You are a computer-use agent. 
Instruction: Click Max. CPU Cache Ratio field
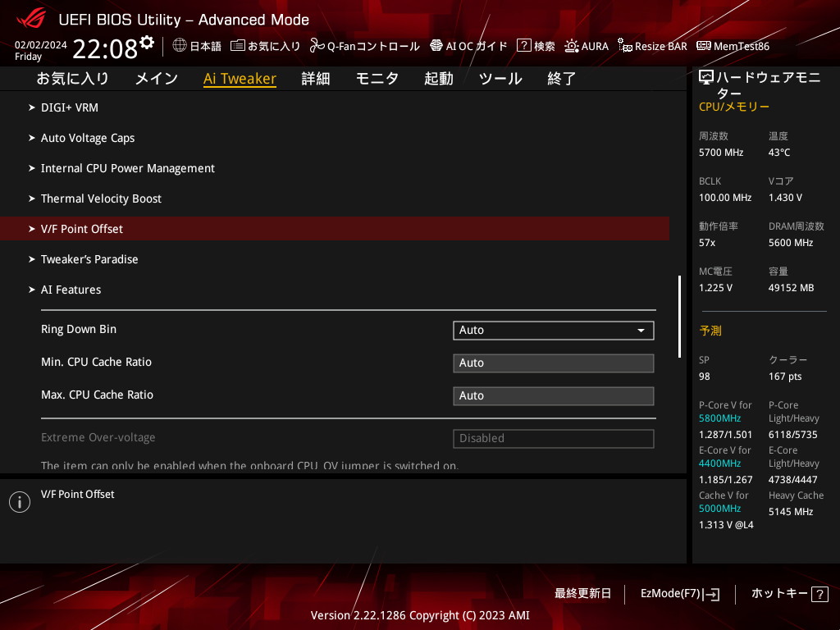pos(554,396)
